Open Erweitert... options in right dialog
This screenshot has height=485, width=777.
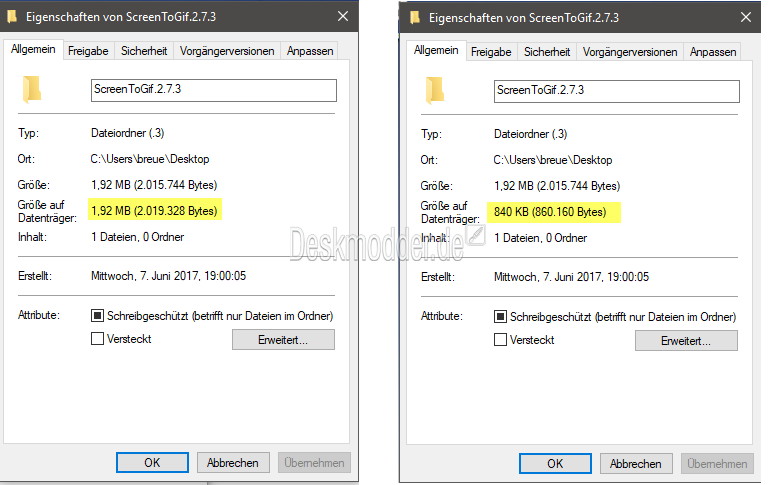(686, 341)
